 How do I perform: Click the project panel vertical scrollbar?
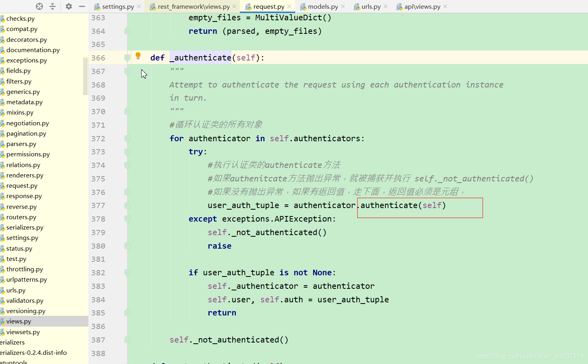pos(85,76)
